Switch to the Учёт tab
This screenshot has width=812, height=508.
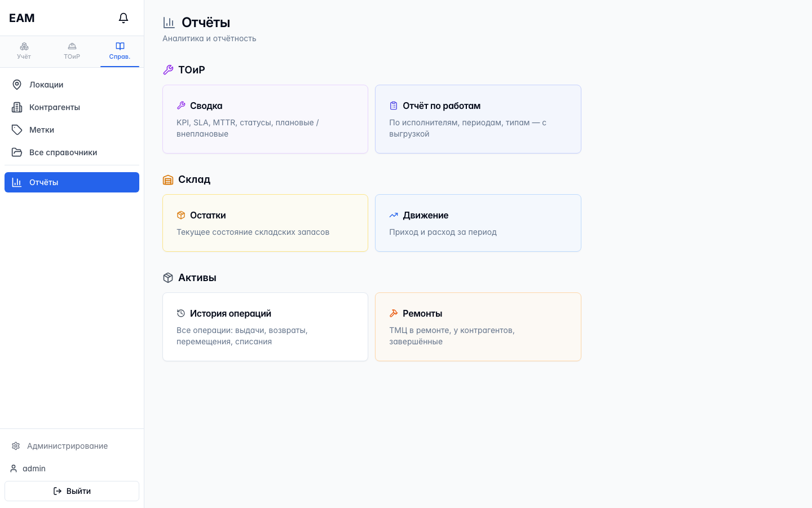coord(24,51)
